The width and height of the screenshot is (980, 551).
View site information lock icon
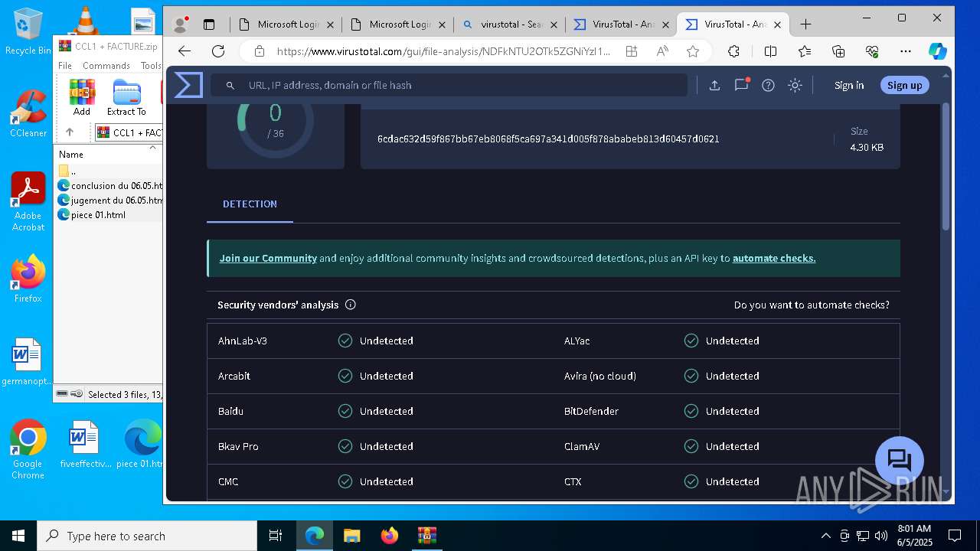pyautogui.click(x=260, y=51)
